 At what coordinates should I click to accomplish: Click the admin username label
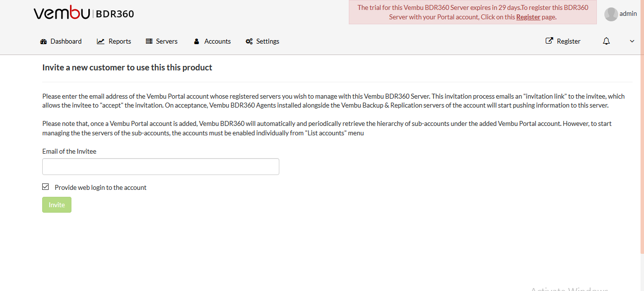click(x=628, y=14)
